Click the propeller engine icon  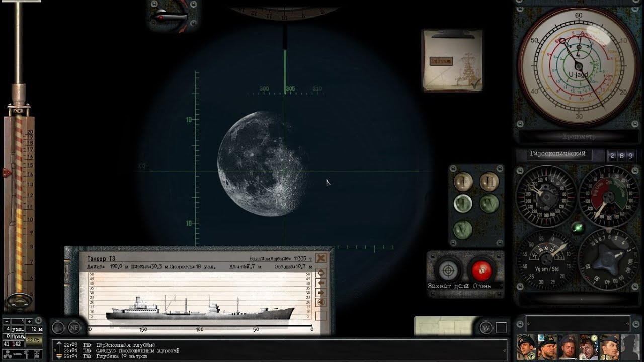click(x=7, y=354)
